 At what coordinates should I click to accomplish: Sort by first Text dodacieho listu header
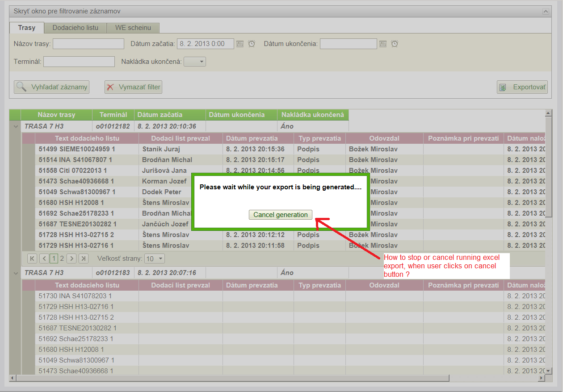tap(87, 138)
